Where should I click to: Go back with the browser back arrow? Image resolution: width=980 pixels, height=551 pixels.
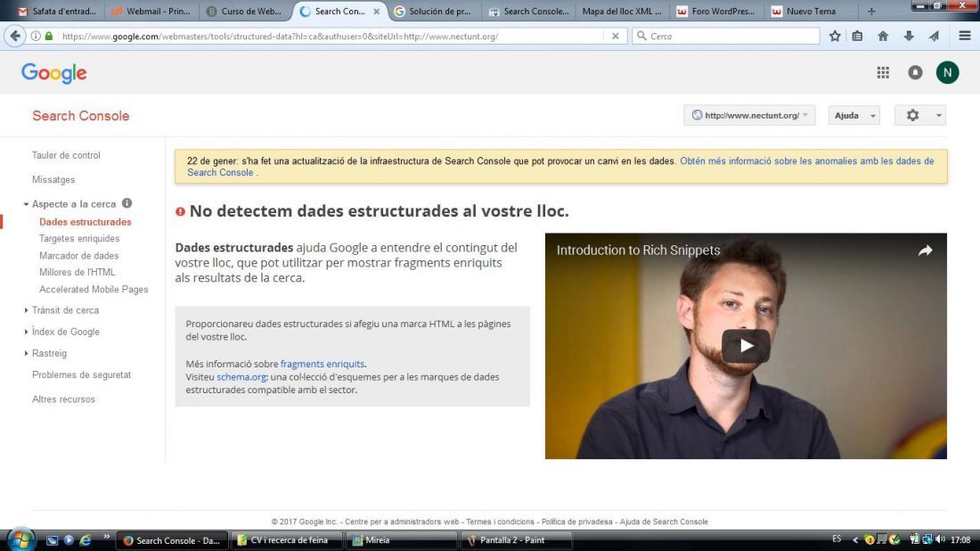(x=15, y=37)
